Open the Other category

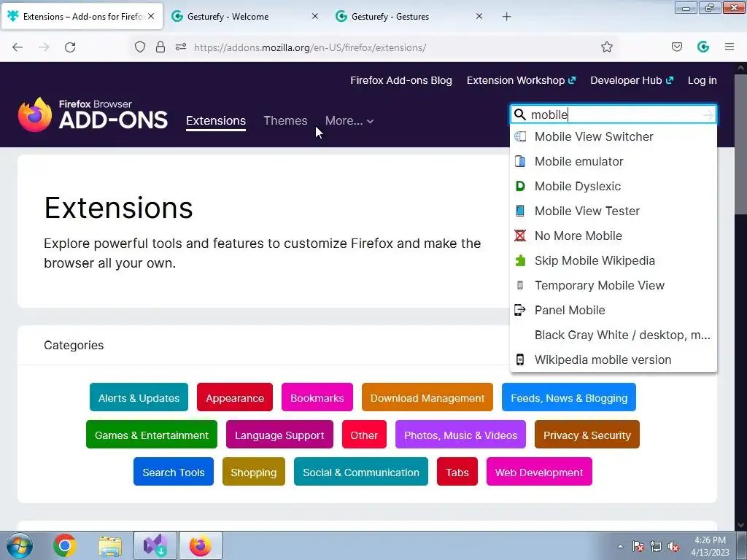tap(364, 435)
